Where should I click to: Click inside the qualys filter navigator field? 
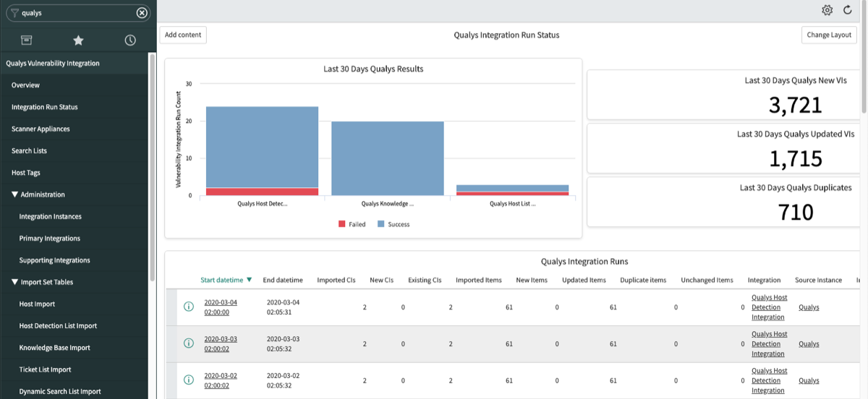click(78, 12)
